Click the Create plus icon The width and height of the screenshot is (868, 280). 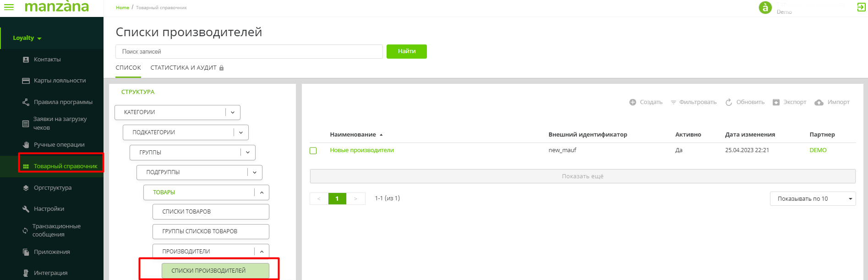click(633, 102)
